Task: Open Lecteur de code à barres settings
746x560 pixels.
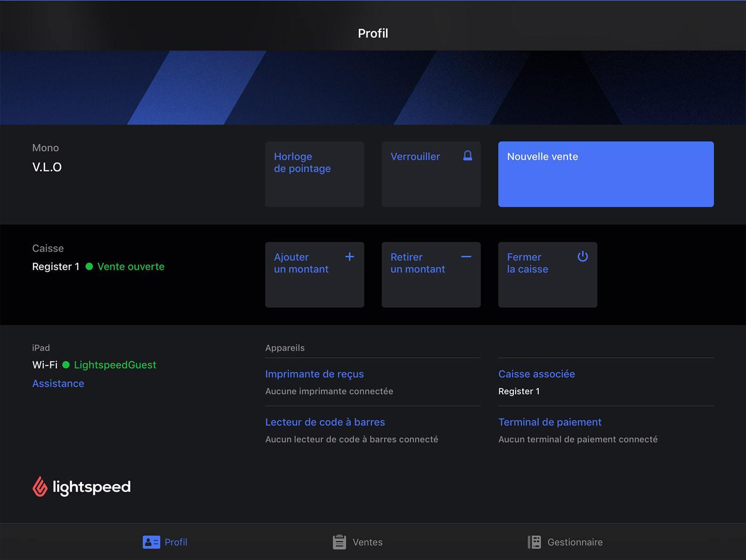Action: 325,422
